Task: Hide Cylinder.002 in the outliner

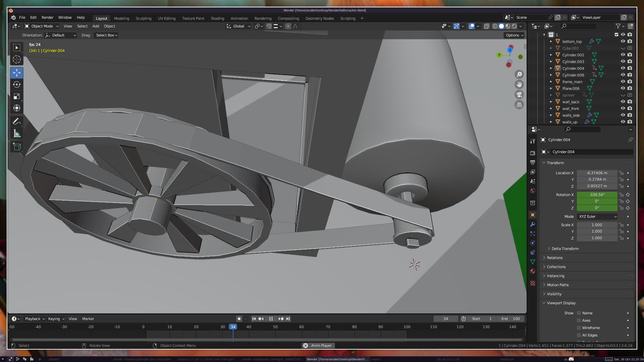Action: coord(623,55)
